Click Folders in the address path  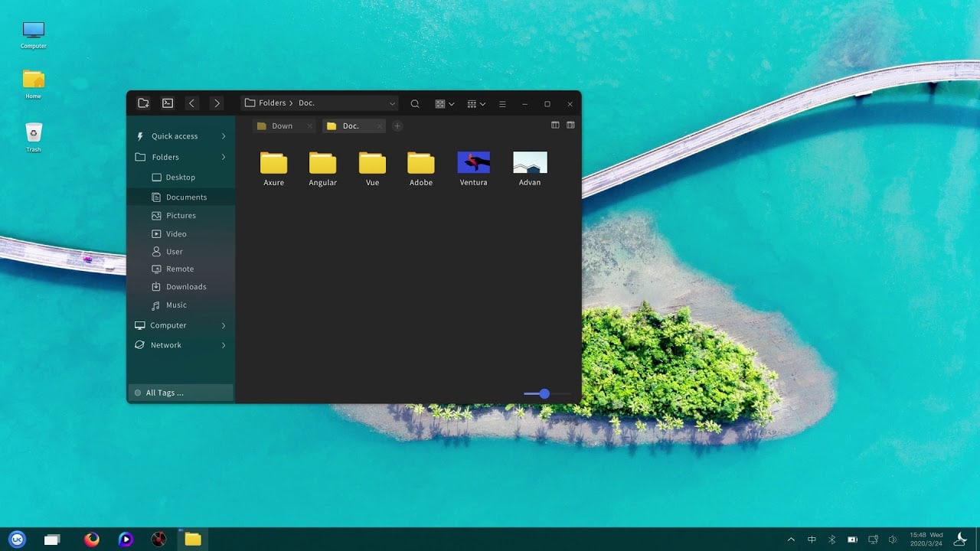click(272, 103)
